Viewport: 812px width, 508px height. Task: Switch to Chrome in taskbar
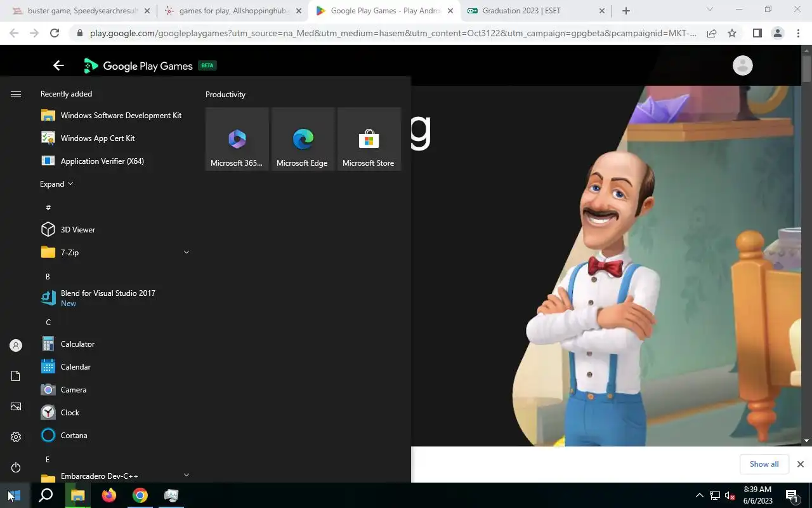pos(140,495)
